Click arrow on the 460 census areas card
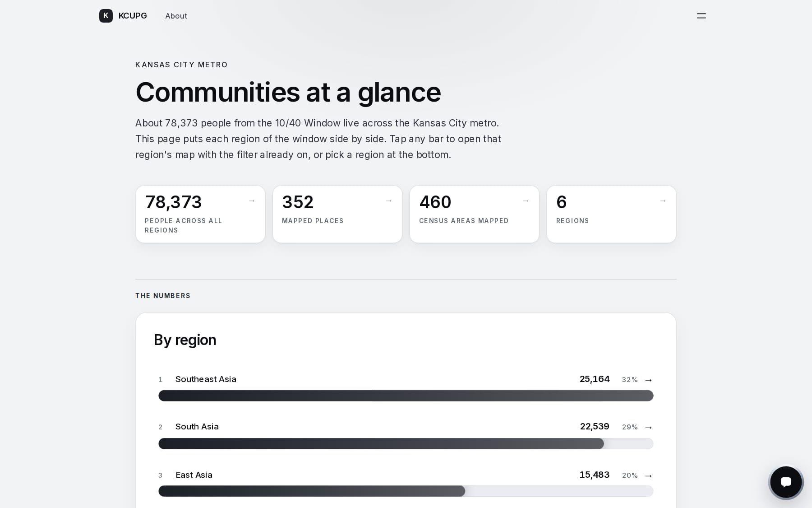Image resolution: width=812 pixels, height=508 pixels. coord(526,201)
